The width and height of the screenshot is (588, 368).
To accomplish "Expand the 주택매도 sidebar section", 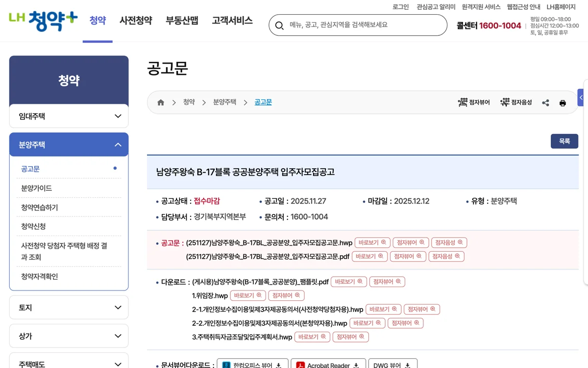I will (x=69, y=362).
